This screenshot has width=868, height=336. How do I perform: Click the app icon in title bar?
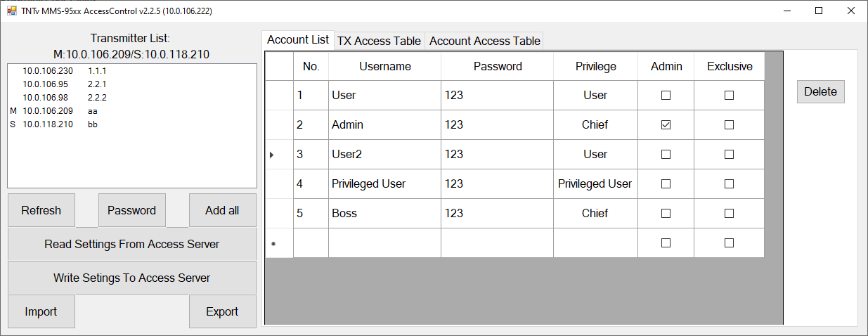(12, 11)
